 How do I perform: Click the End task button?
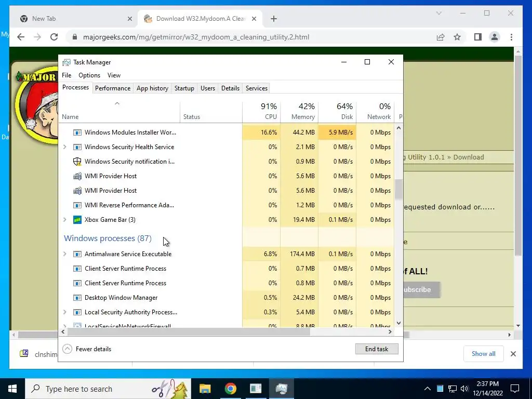[x=377, y=349]
